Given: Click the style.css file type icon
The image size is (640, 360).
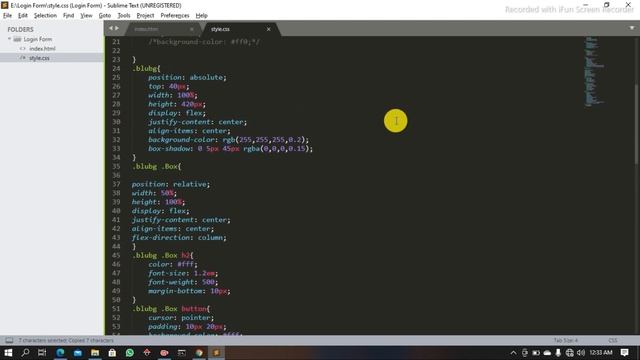Looking at the screenshot, I should point(23,58).
